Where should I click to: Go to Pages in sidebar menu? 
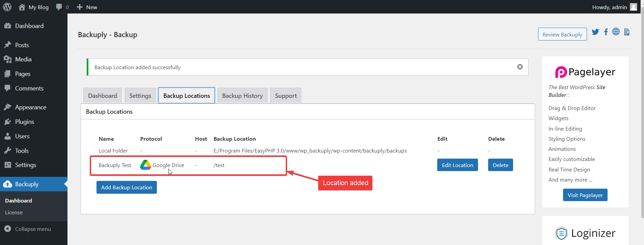(34, 74)
